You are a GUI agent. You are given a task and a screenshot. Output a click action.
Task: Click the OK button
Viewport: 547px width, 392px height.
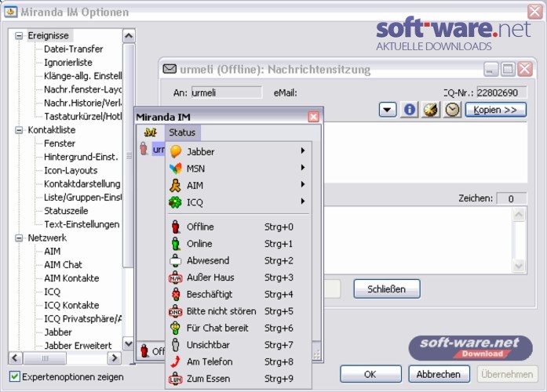tap(370, 374)
